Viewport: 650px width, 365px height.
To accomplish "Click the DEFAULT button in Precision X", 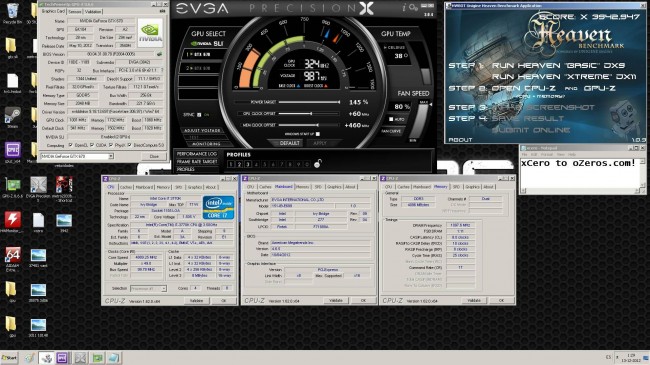I will tap(289, 143).
